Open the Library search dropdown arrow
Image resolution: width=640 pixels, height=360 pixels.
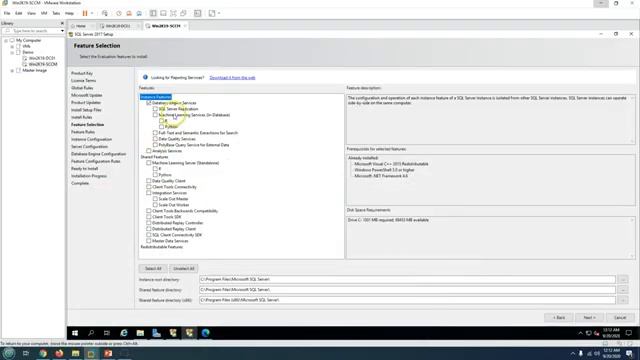click(62, 31)
